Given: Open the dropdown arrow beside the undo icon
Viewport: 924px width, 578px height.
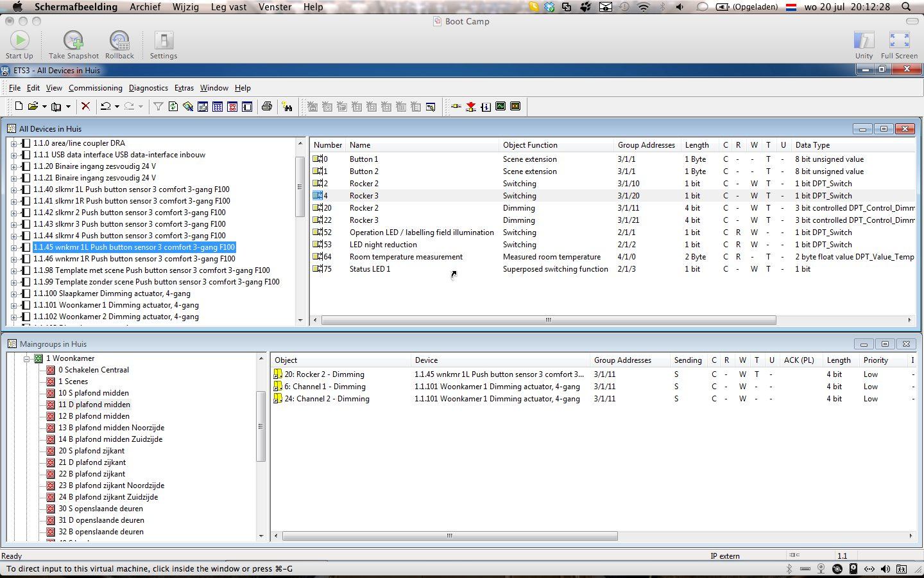Looking at the screenshot, I should point(117,107).
